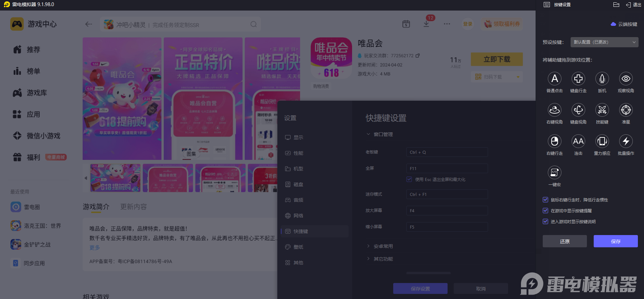Select the 准星 crosshair icon

(x=626, y=110)
